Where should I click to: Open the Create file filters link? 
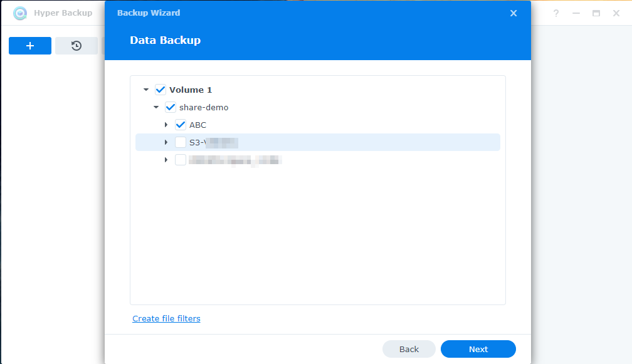(166, 319)
